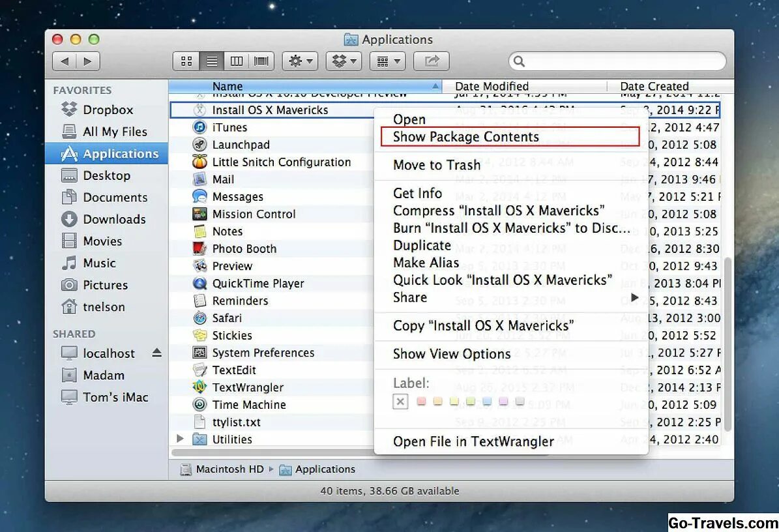Select the Preview app row
The height and width of the screenshot is (532, 779).
[271, 266]
